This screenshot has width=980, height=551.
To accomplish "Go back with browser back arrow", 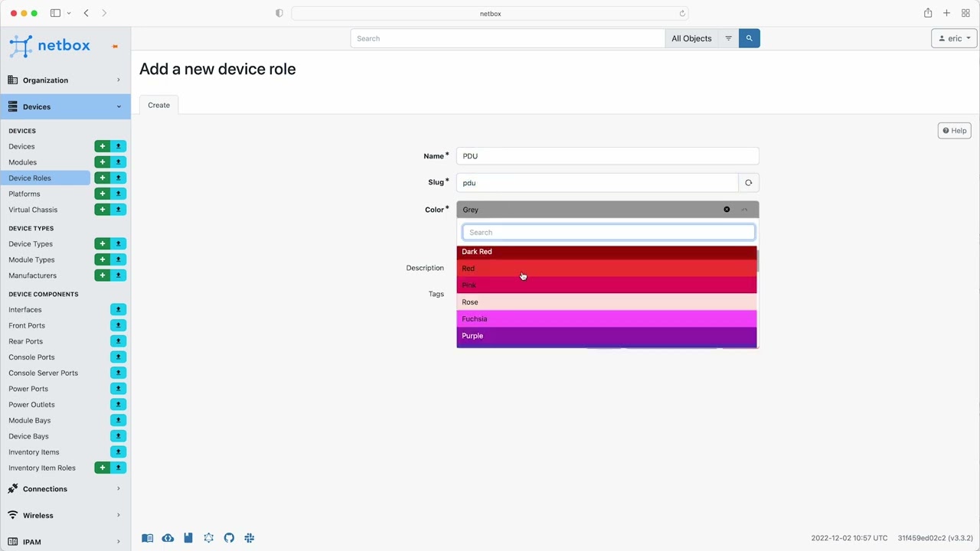I will pyautogui.click(x=86, y=13).
